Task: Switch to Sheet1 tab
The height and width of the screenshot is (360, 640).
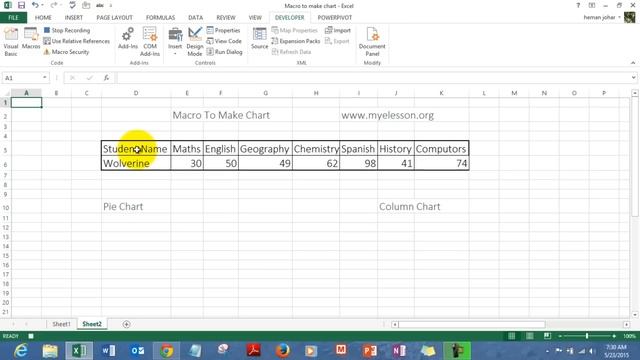Action: 61,324
